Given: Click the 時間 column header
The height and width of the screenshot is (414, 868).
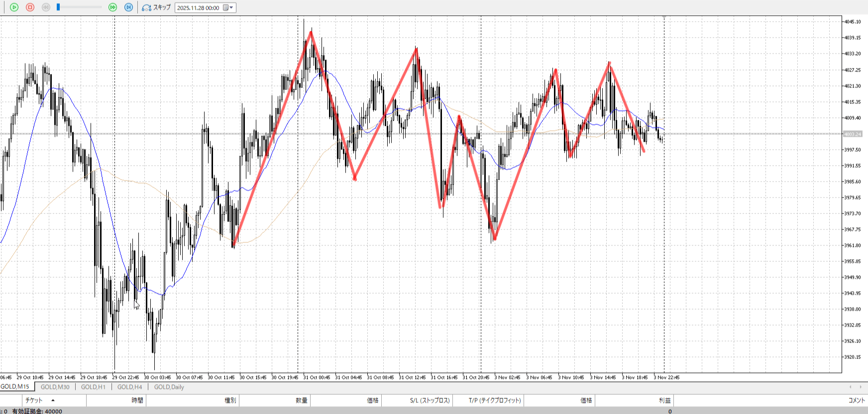Looking at the screenshot, I should point(137,401).
